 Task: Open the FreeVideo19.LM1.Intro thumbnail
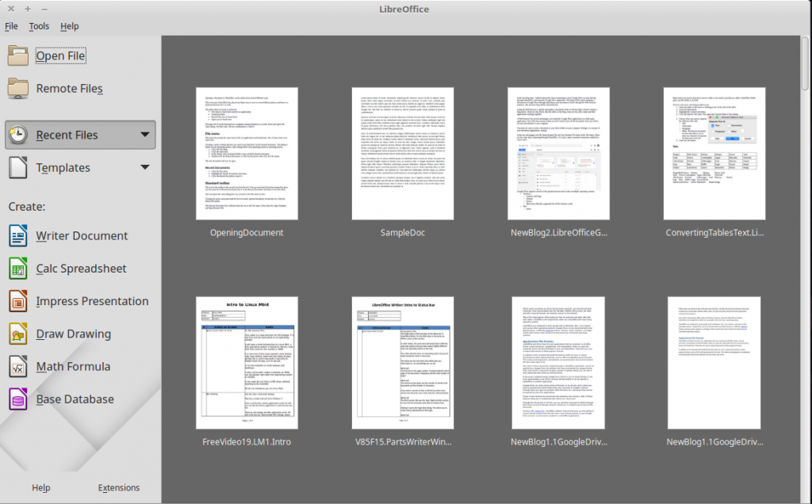(247, 363)
